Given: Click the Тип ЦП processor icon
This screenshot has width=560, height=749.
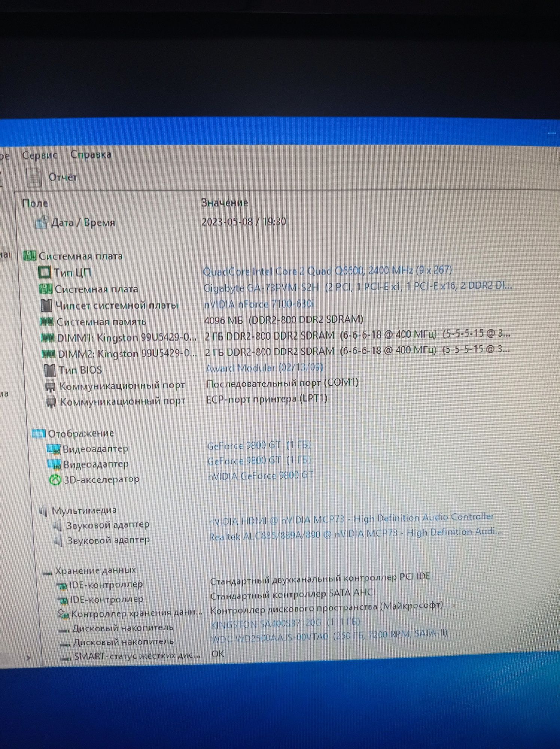Looking at the screenshot, I should click(x=45, y=272).
